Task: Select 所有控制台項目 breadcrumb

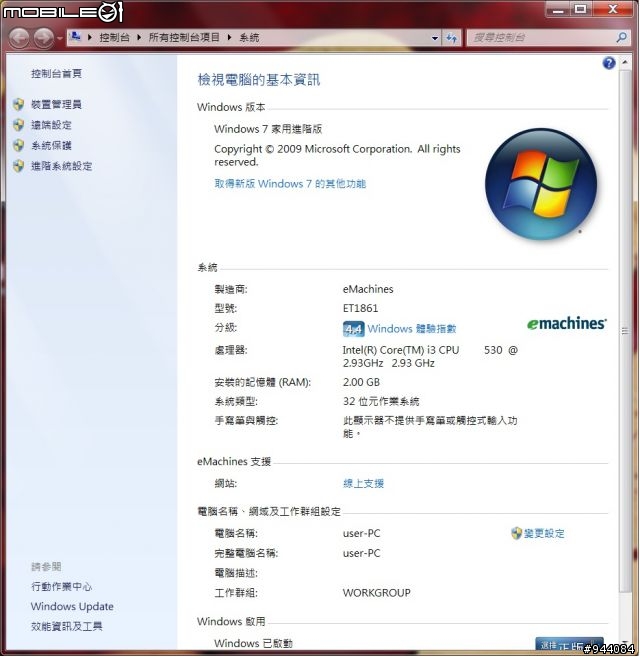Action: (x=184, y=37)
